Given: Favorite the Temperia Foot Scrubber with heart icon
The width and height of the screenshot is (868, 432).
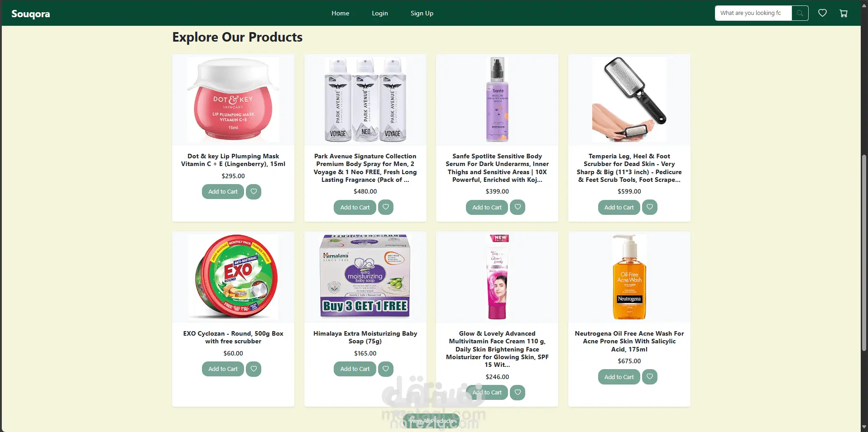Looking at the screenshot, I should coord(650,207).
